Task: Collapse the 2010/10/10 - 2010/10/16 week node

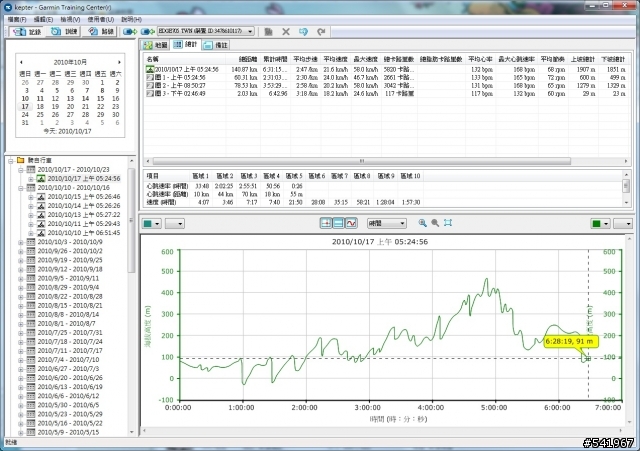Action: tap(21, 188)
